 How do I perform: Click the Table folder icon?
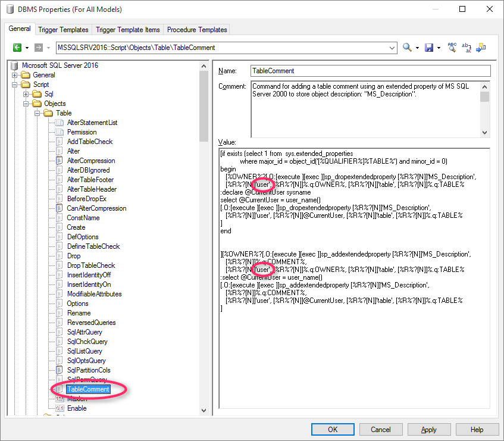(x=49, y=113)
